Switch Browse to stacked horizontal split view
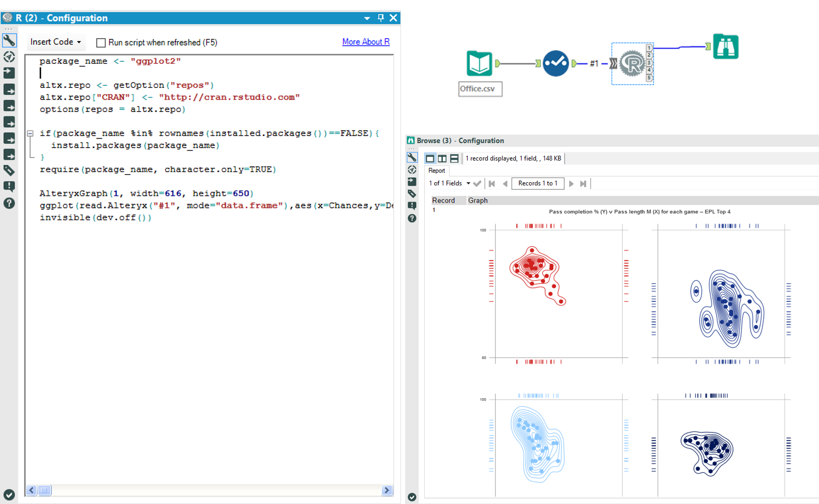 coord(454,158)
